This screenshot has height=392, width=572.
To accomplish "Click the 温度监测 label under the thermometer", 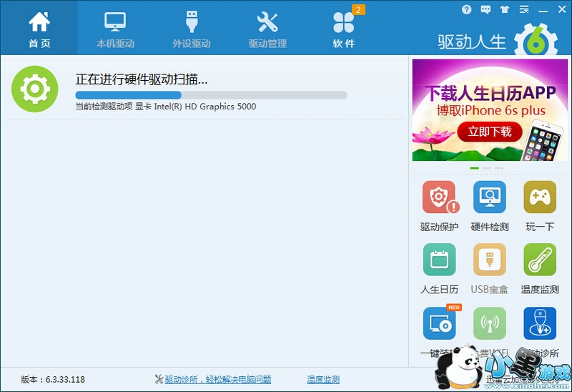I will [x=540, y=290].
